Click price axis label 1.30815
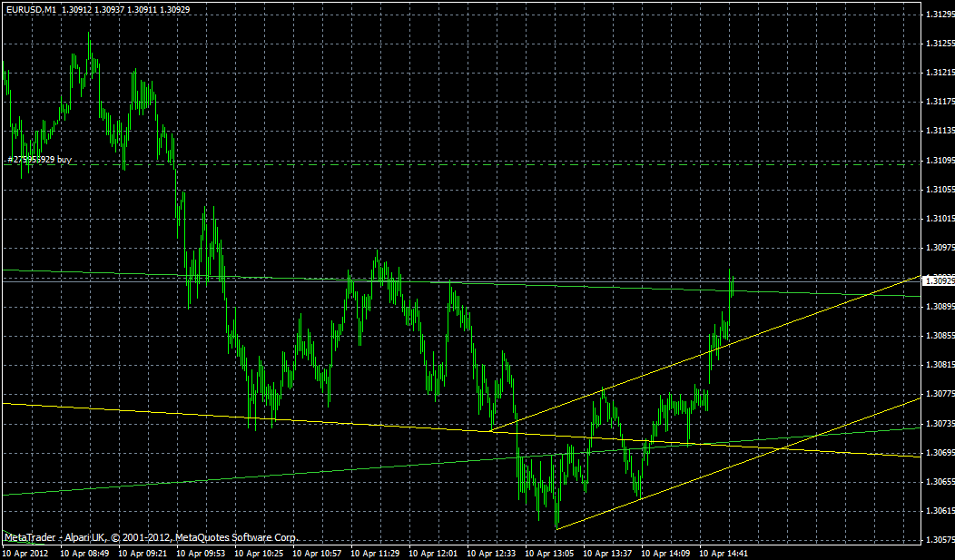This screenshot has width=955, height=560. pos(939,364)
